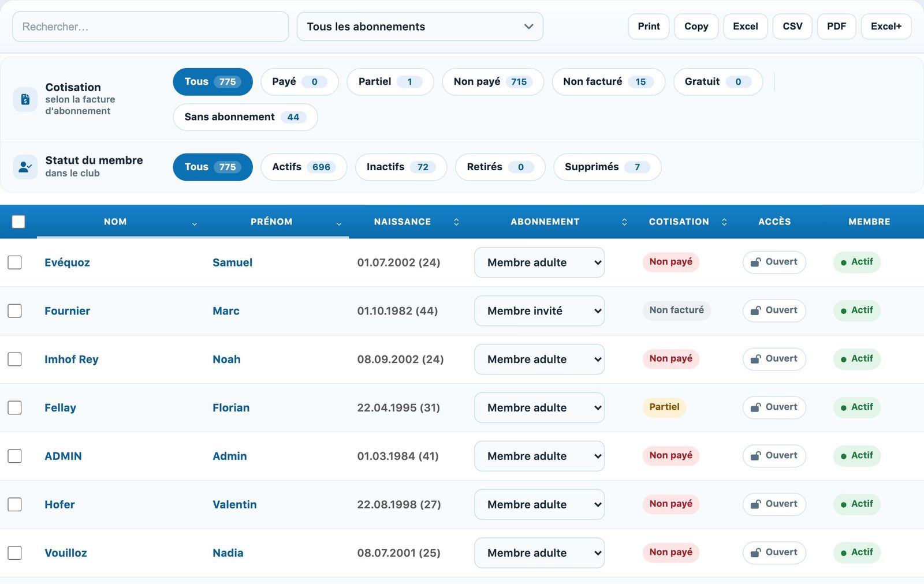Screen dimensions: 924x584
Task: Click the Statut du membre person icon
Action: (25, 167)
